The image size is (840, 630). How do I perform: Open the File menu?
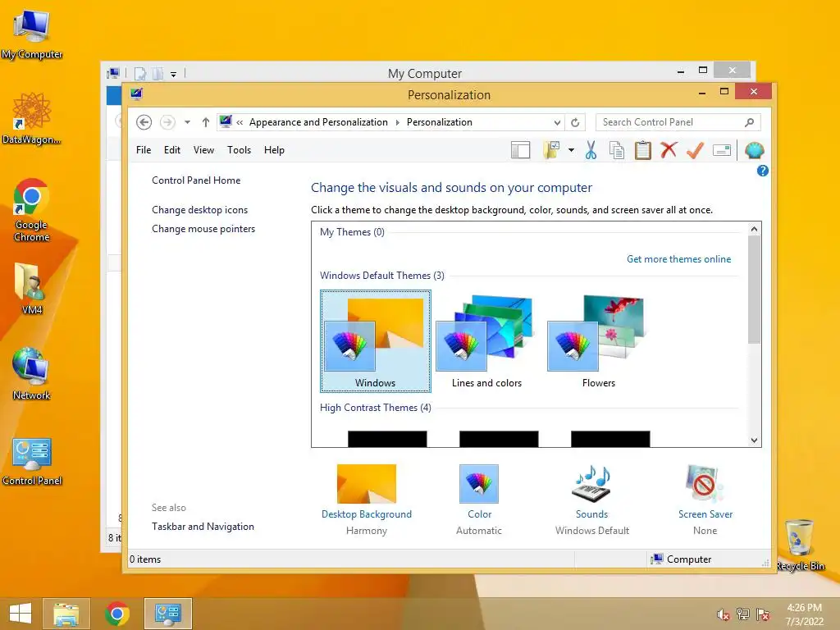pos(144,150)
